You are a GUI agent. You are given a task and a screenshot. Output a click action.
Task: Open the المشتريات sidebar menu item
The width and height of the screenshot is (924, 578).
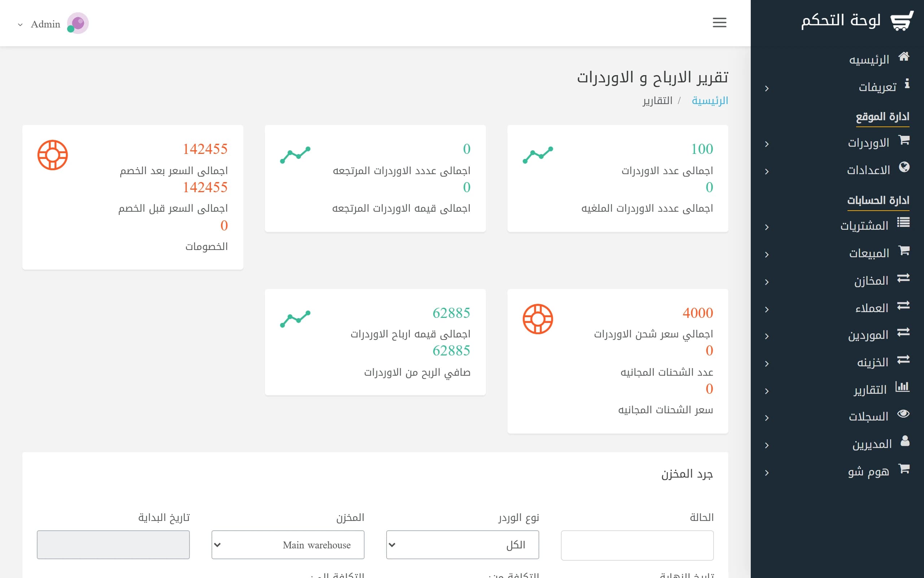tap(837, 225)
